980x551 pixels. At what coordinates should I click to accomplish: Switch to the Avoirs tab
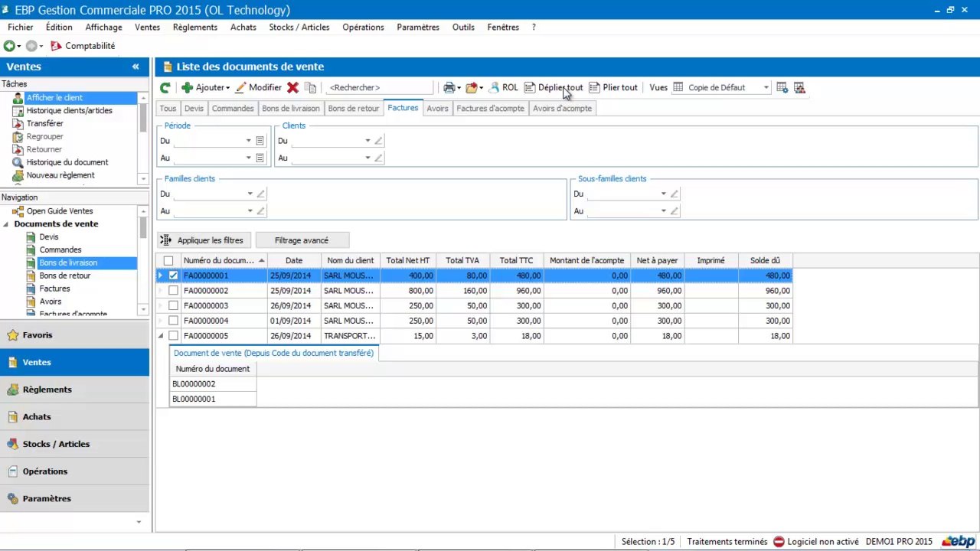point(437,109)
